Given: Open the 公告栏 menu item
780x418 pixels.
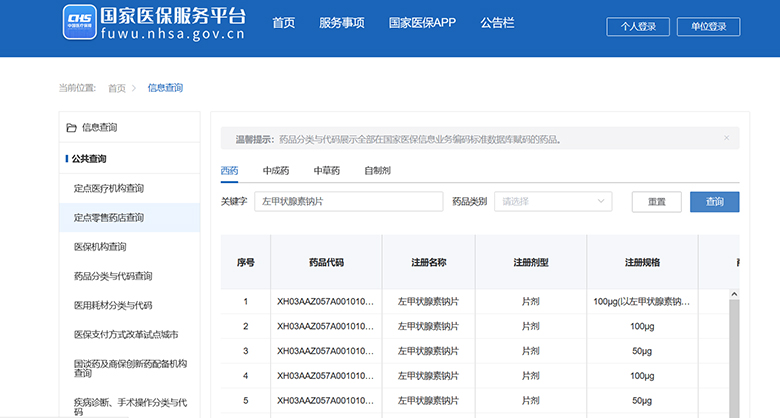Looking at the screenshot, I should point(497,23).
